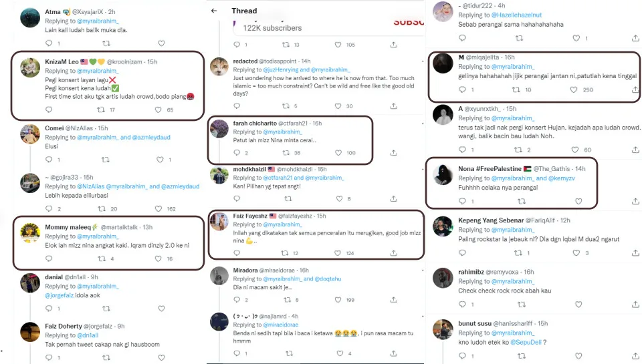The image size is (642, 364).
Task: Retweet Mommy maleeq's reply
Action: (x=104, y=258)
